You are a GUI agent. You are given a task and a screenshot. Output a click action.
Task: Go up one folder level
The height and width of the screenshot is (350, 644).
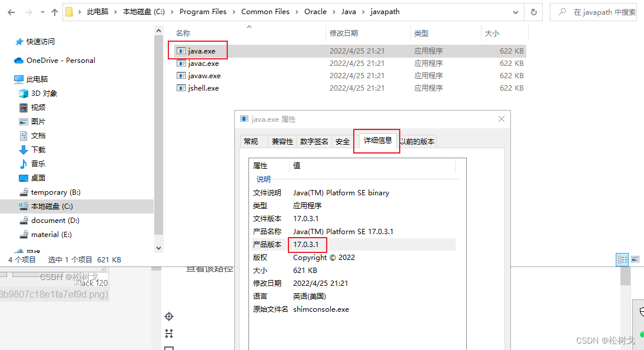(x=55, y=12)
